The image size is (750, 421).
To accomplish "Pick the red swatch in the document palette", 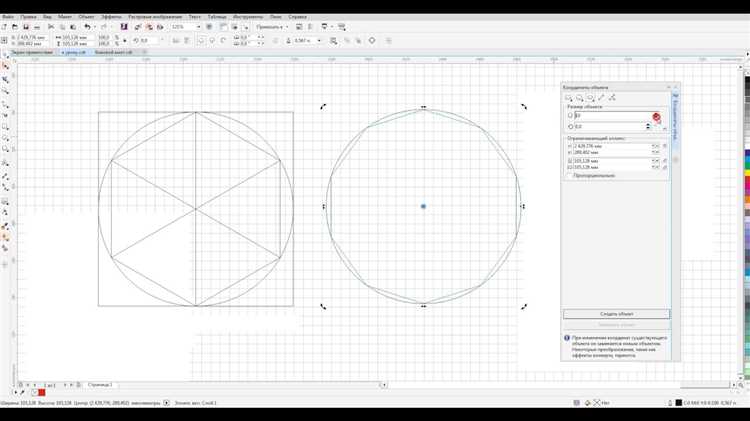I will (x=42, y=393).
